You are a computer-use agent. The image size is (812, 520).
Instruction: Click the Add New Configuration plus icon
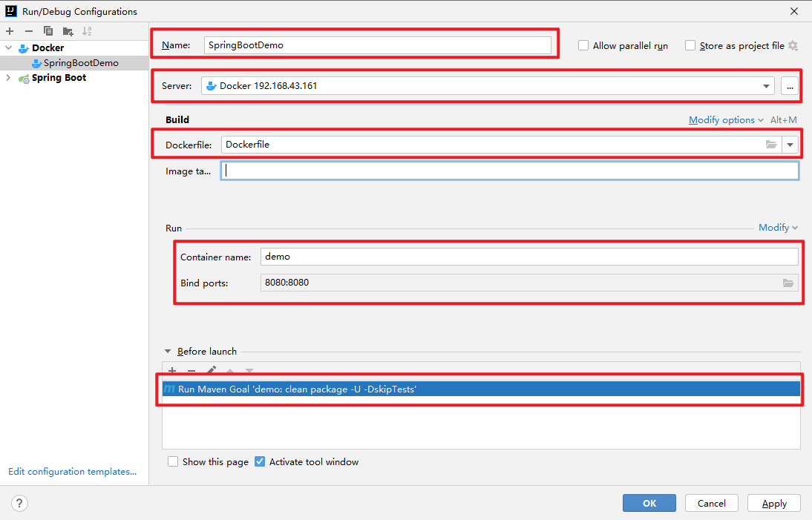[10, 31]
